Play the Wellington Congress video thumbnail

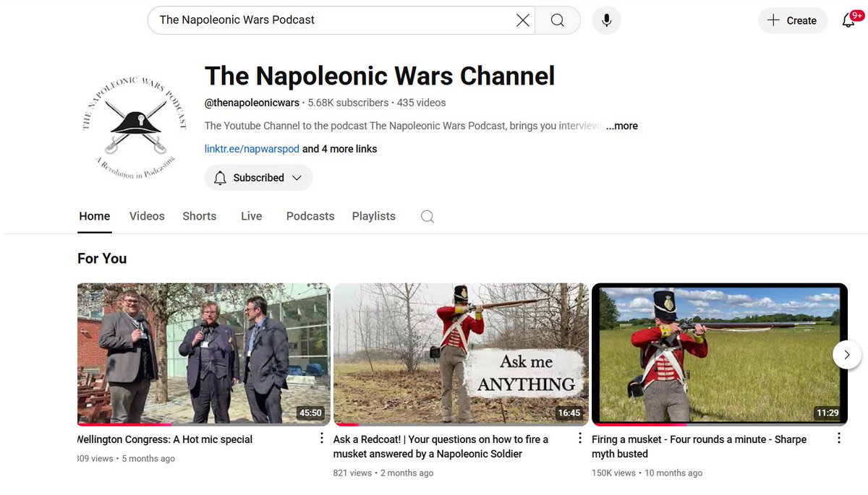[204, 354]
